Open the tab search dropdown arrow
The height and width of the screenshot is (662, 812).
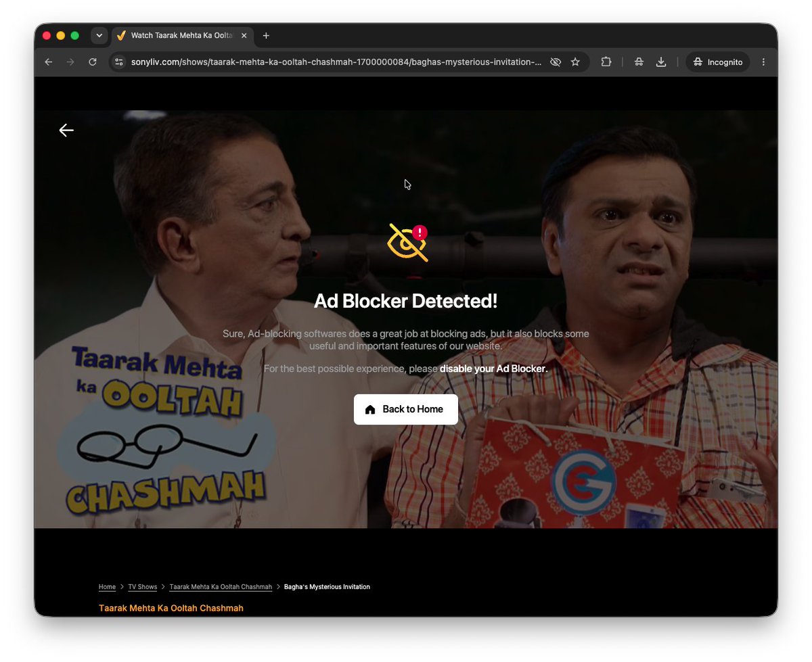pyautogui.click(x=99, y=36)
